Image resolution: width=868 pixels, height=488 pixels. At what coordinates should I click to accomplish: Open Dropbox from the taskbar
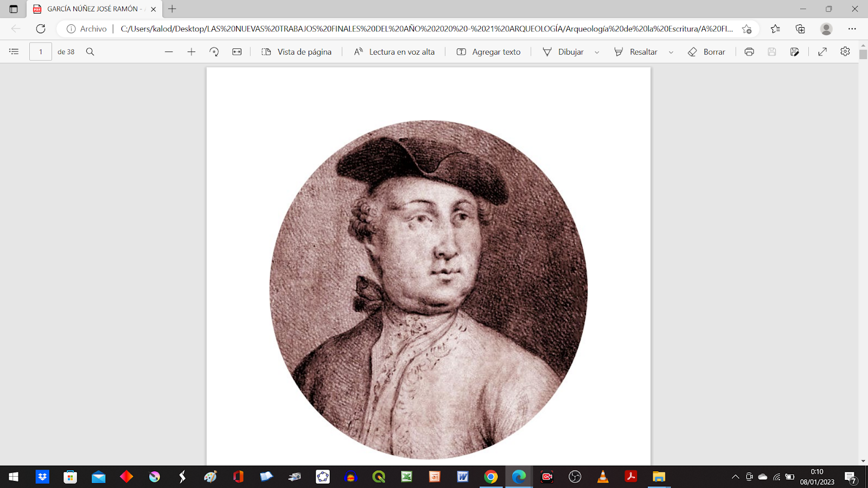click(42, 477)
